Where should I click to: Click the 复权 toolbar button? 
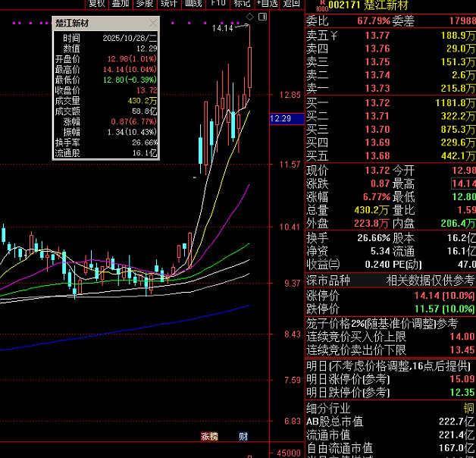point(96,4)
